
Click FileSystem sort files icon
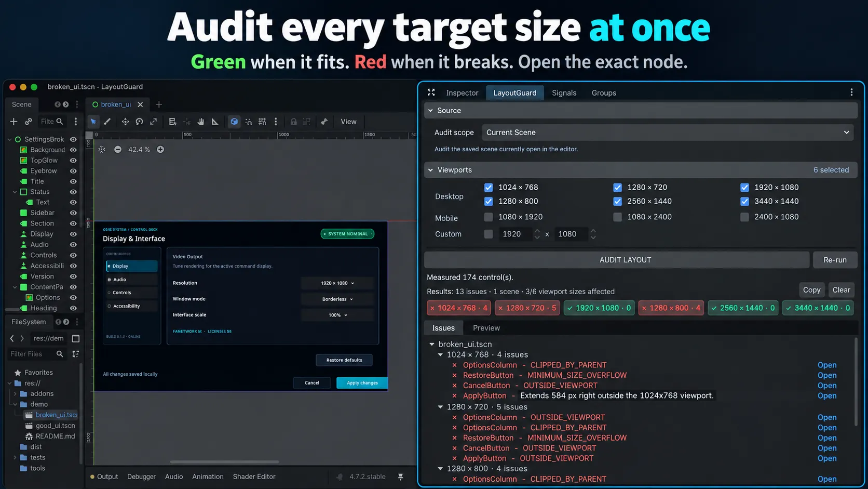tap(76, 354)
